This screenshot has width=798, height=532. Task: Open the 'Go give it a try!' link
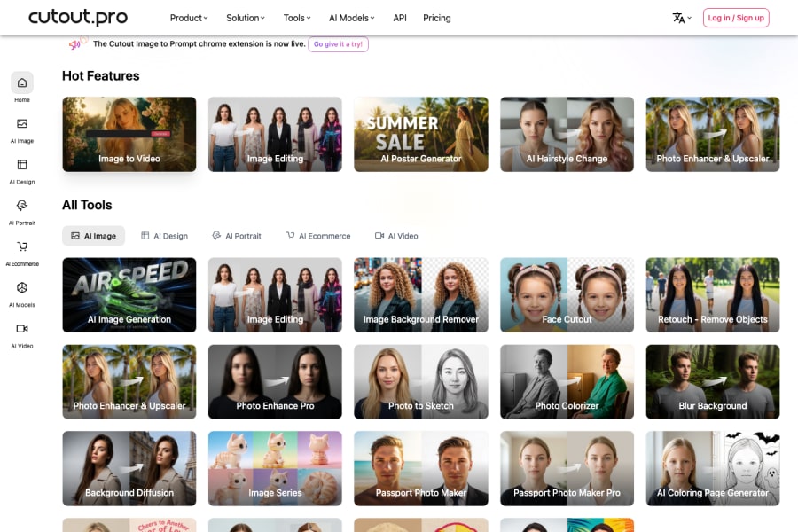pyautogui.click(x=338, y=43)
